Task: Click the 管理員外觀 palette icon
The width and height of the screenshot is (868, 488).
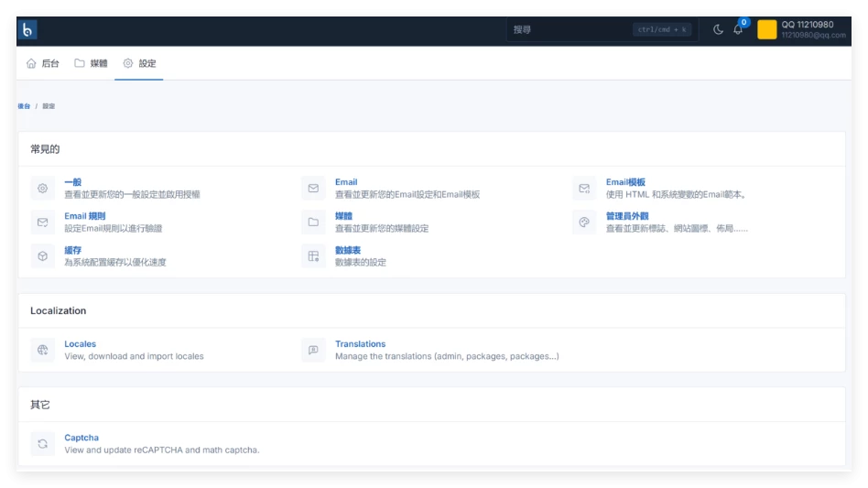Action: pos(584,222)
